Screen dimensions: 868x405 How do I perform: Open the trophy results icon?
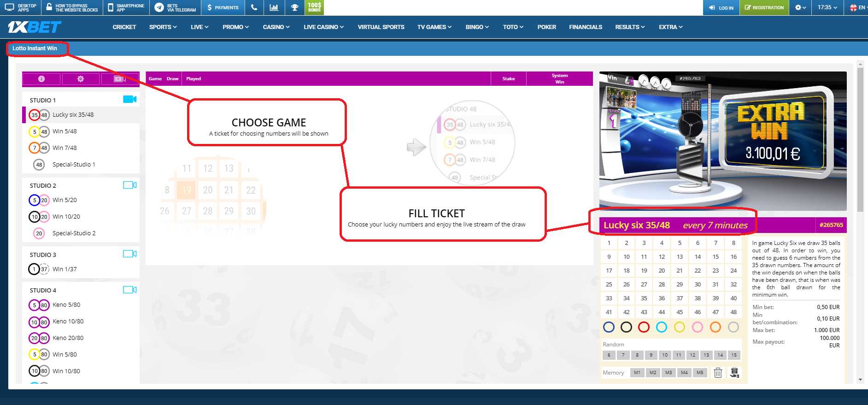295,7
